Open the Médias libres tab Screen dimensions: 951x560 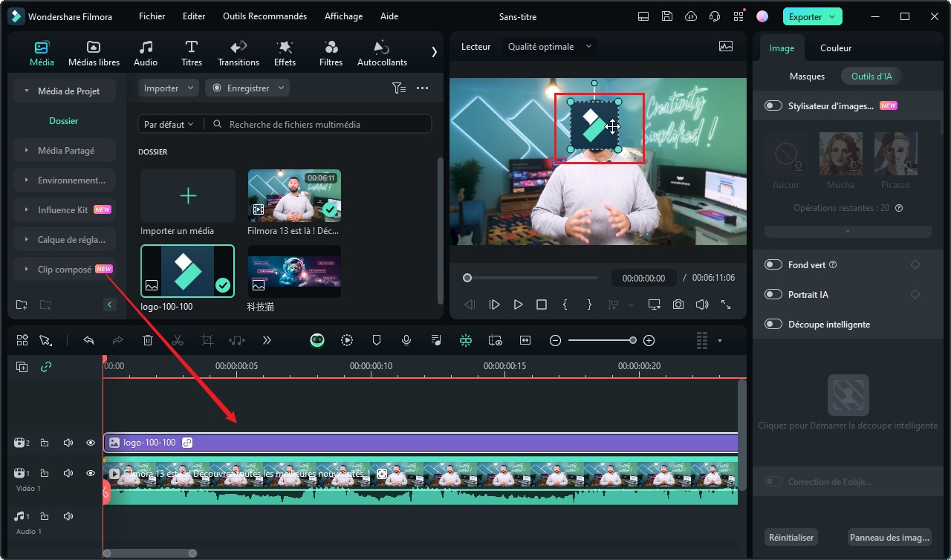point(94,53)
